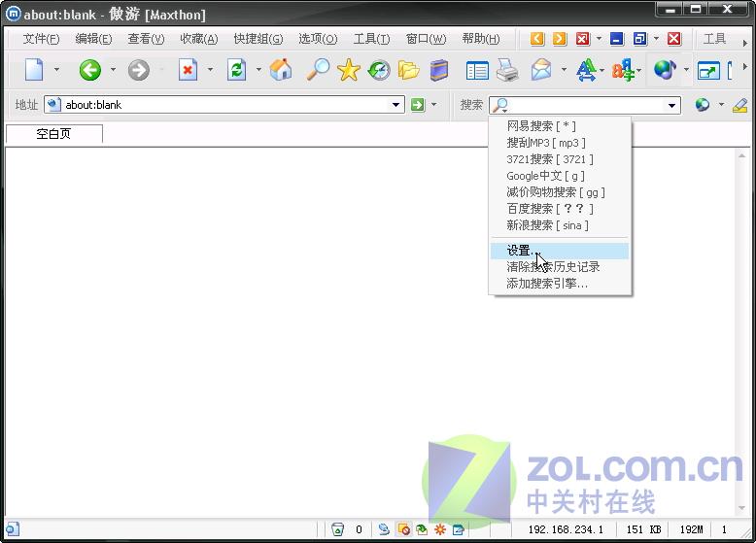756x543 pixels.
Task: Expand the Mail icon dropdown arrow
Action: 564,70
